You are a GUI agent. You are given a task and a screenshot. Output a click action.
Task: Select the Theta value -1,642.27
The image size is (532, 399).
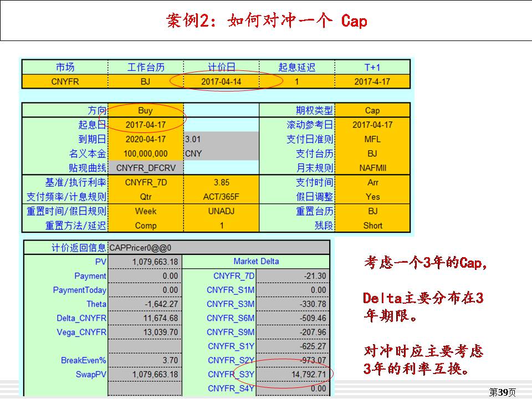[145, 304]
